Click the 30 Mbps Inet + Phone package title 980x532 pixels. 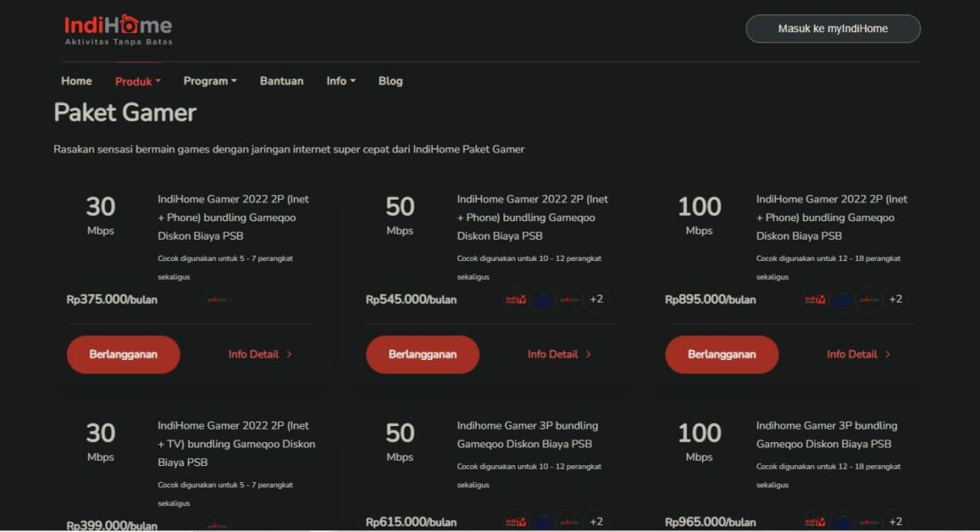click(233, 217)
